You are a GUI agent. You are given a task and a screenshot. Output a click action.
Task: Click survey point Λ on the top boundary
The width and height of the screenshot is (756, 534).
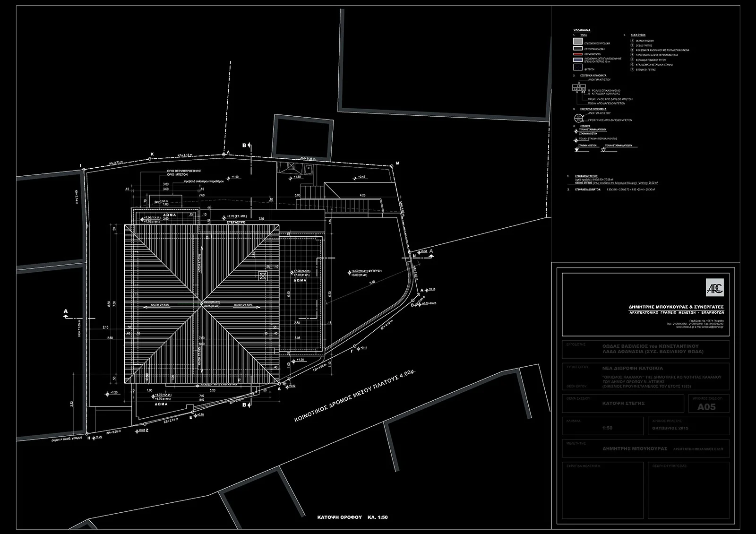coord(223,154)
